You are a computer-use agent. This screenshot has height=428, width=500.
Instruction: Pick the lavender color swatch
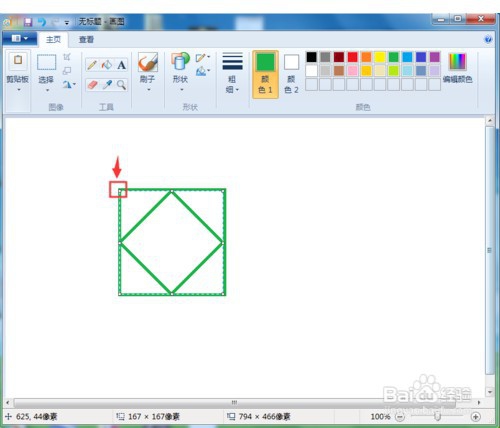pos(435,71)
